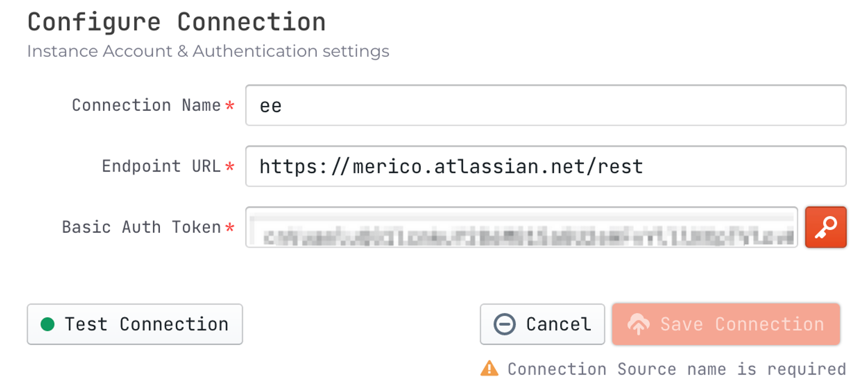Click the orange key icon beside Basic Auth Token
This screenshot has width=868, height=378.
click(825, 227)
